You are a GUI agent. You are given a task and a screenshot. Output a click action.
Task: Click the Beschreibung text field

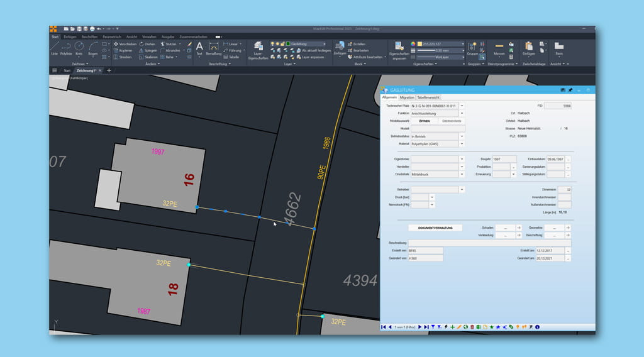(489, 243)
